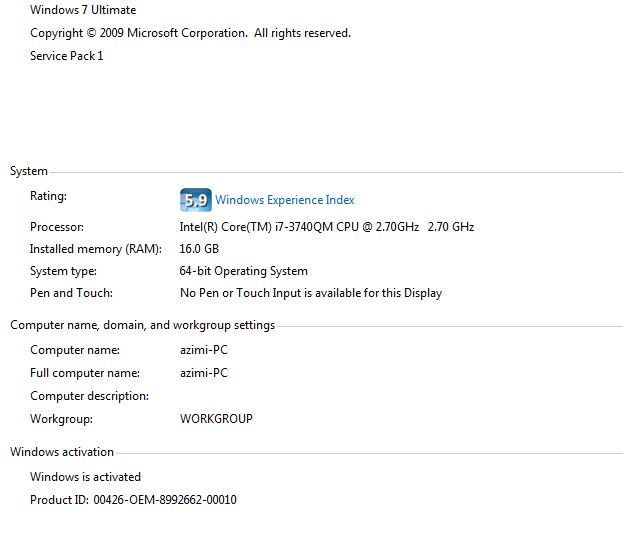This screenshot has width=623, height=559.
Task: Click the 'Full computer name:' label
Action: [85, 373]
